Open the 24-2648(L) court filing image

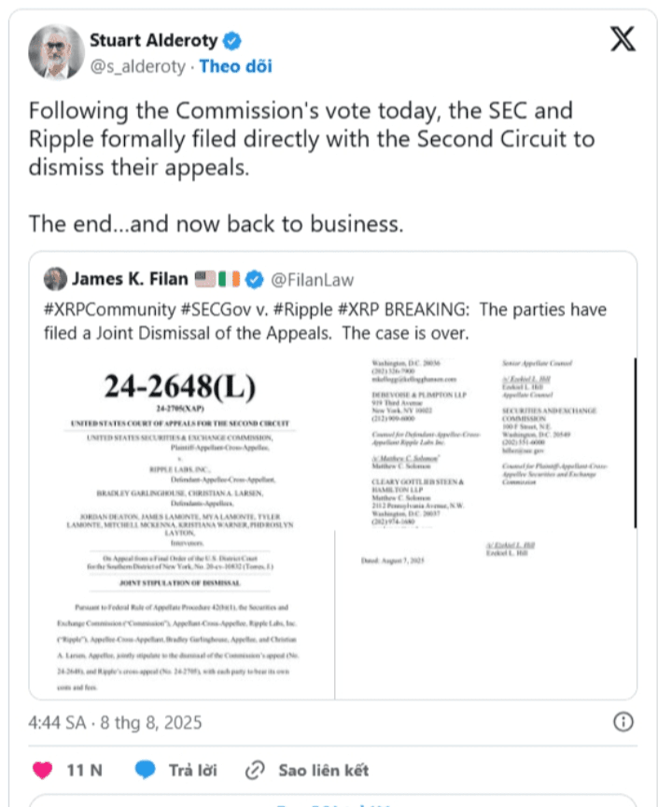click(x=182, y=528)
